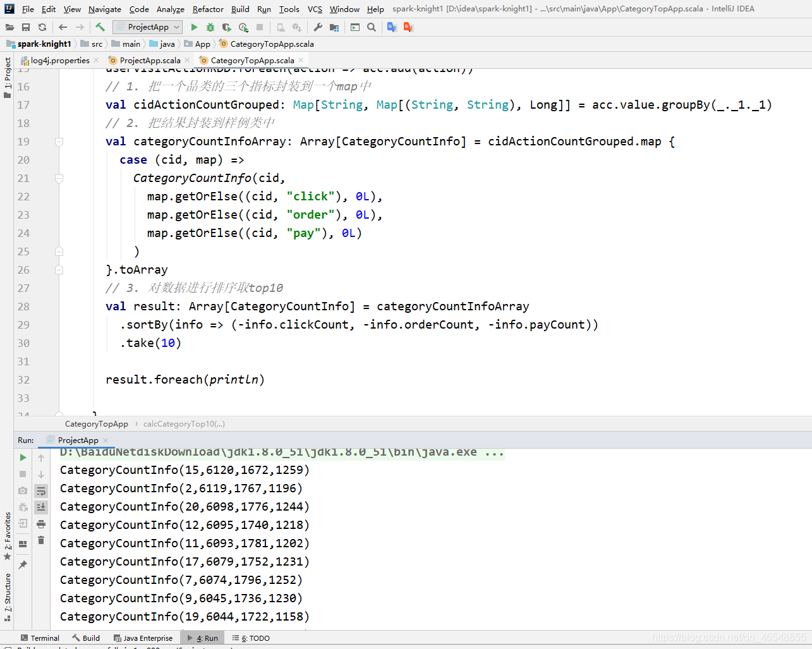Screen dimensions: 812x649
Task: Click the App package breadcrumb
Action: (x=198, y=44)
